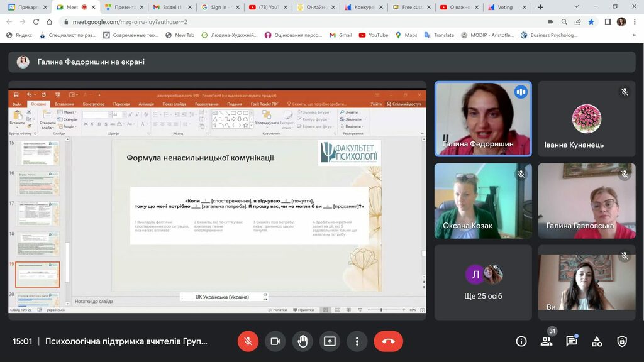Open meeting details info icon

[x=521, y=341]
